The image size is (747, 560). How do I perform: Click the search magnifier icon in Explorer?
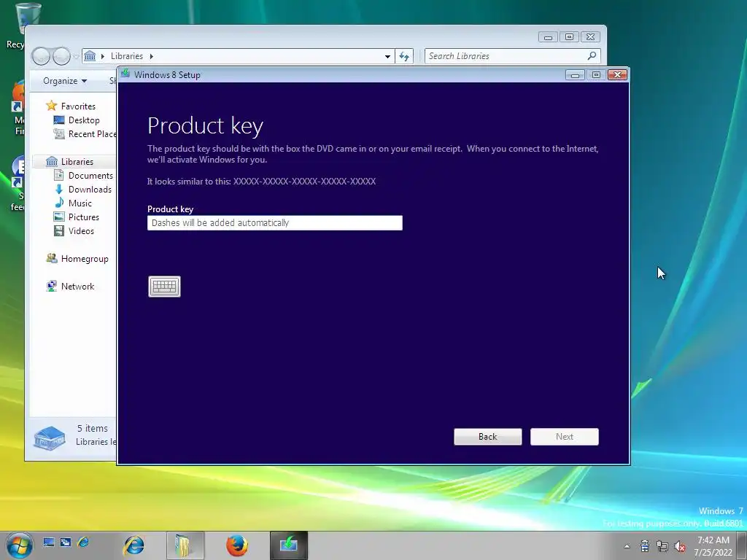coord(592,55)
